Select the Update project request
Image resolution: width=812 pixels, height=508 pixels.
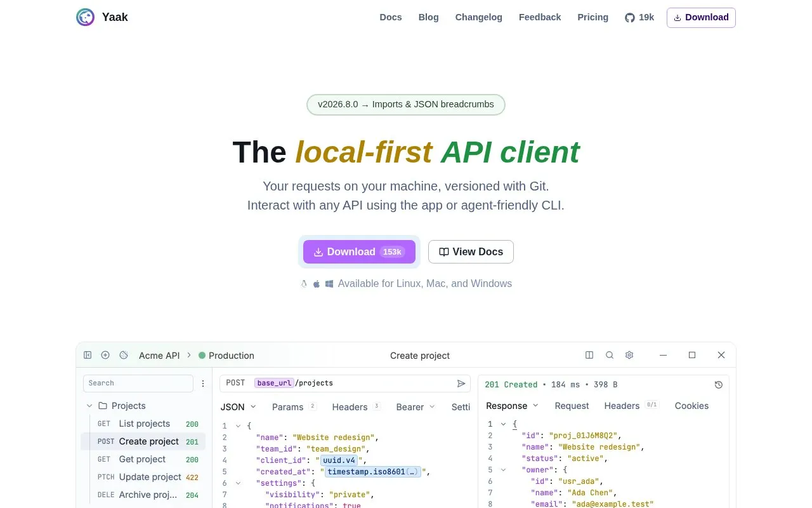point(143,477)
